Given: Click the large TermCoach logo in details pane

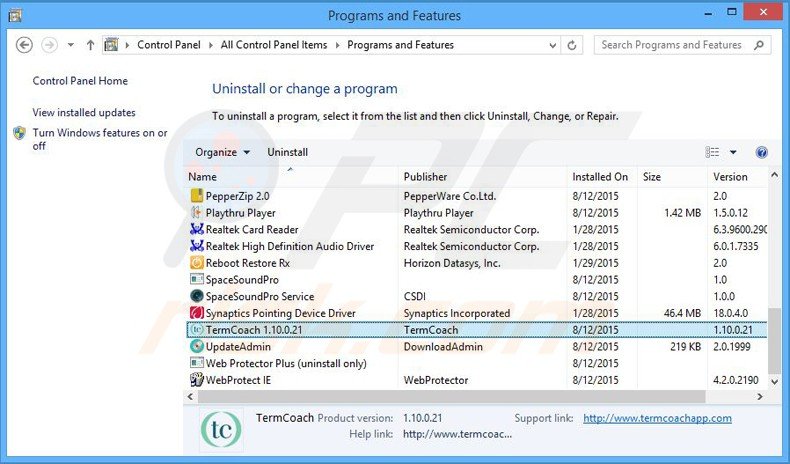Looking at the screenshot, I should 221,429.
